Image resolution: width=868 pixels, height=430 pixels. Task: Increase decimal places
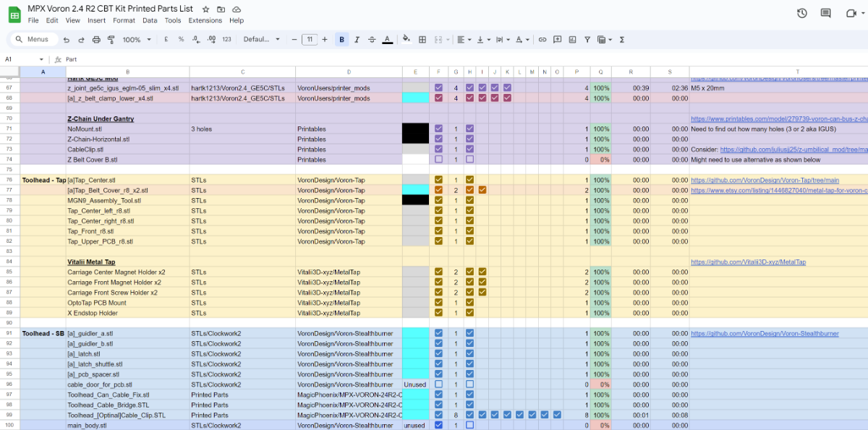[210, 40]
